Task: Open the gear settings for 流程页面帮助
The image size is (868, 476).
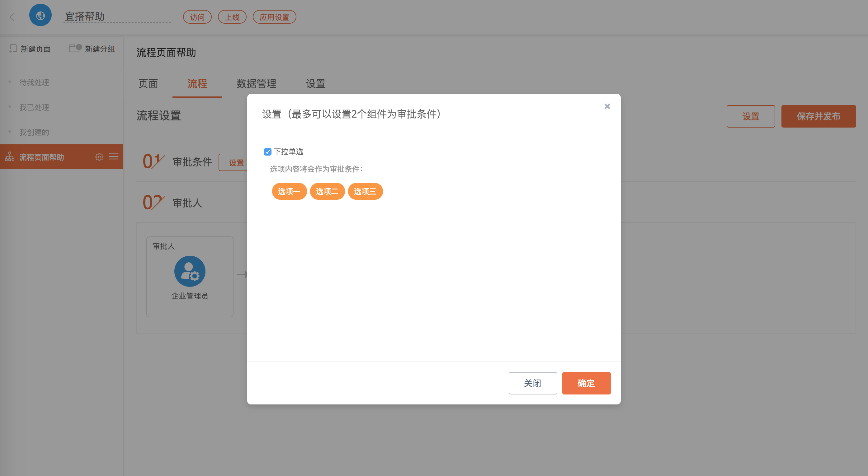Action: 99,157
